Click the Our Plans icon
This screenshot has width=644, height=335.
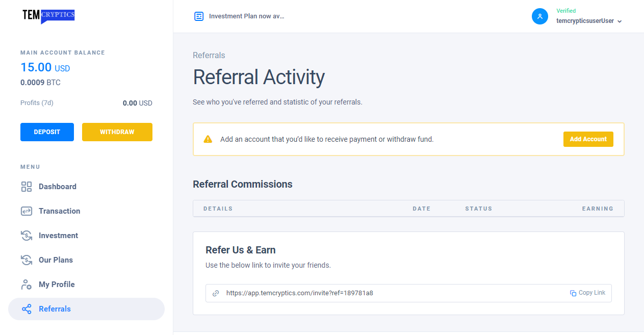[x=26, y=260]
